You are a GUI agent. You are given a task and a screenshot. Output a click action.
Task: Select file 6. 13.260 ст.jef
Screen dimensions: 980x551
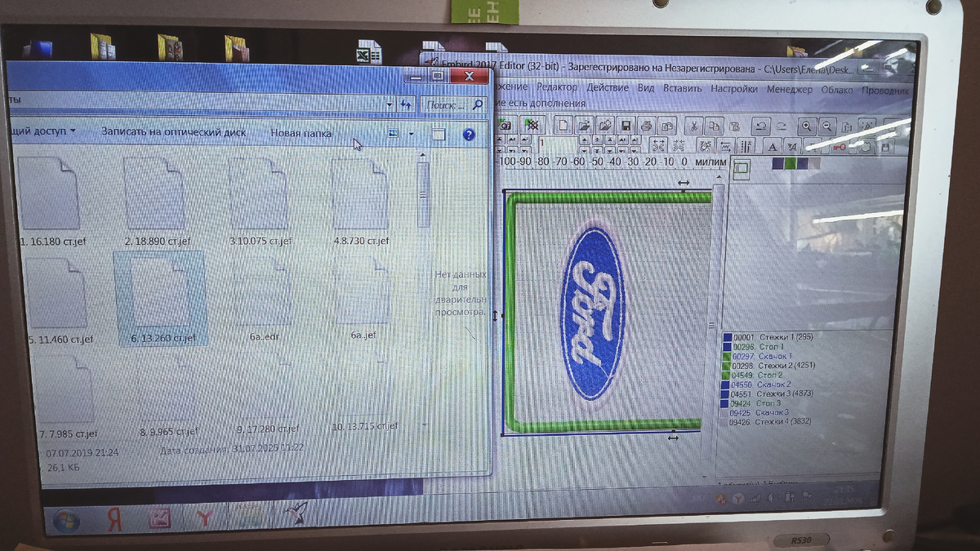point(161,299)
